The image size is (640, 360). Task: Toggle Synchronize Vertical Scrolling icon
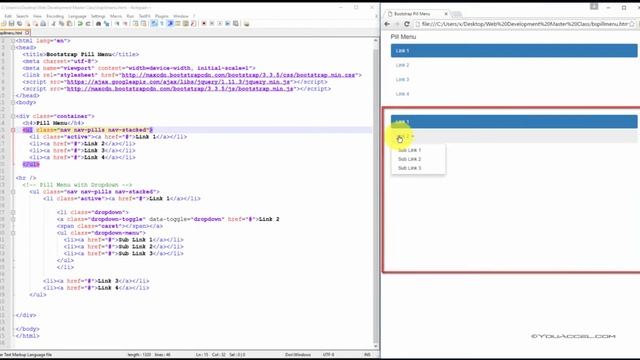tap(136, 24)
